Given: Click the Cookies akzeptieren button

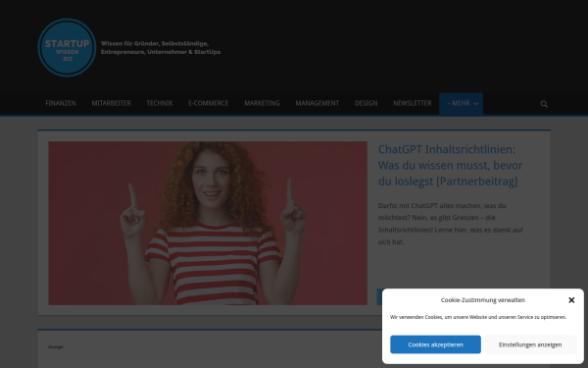Looking at the screenshot, I should point(435,344).
